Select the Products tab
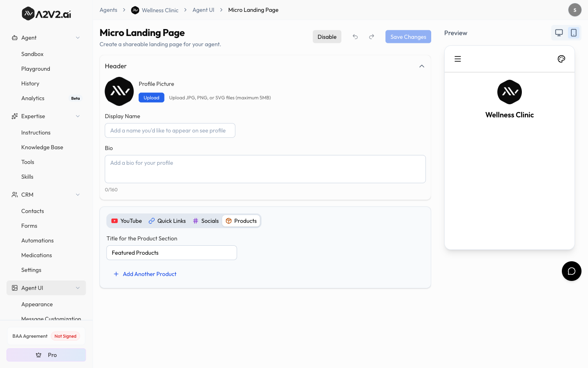This screenshot has width=588, height=368. pyautogui.click(x=241, y=221)
